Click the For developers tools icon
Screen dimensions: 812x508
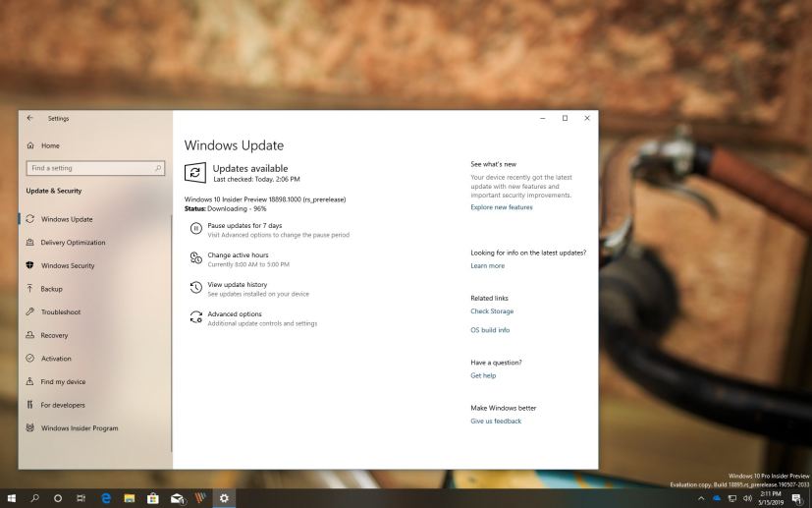[x=30, y=404]
